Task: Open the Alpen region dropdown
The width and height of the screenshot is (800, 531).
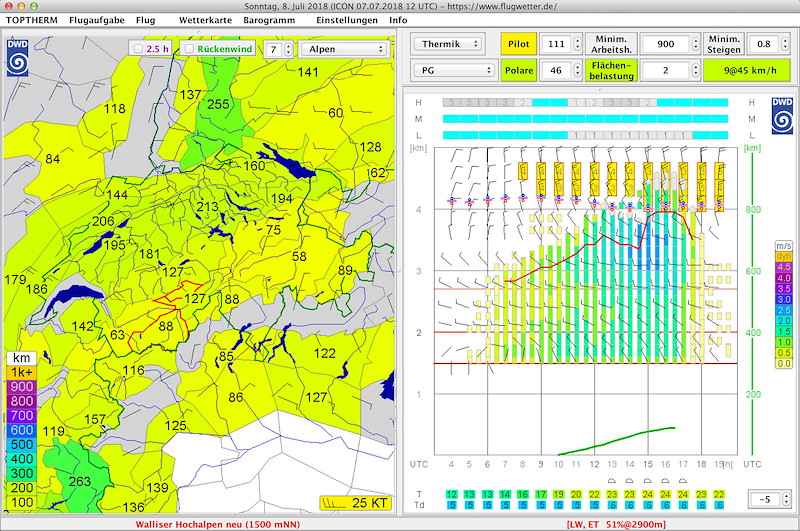Action: coord(343,49)
